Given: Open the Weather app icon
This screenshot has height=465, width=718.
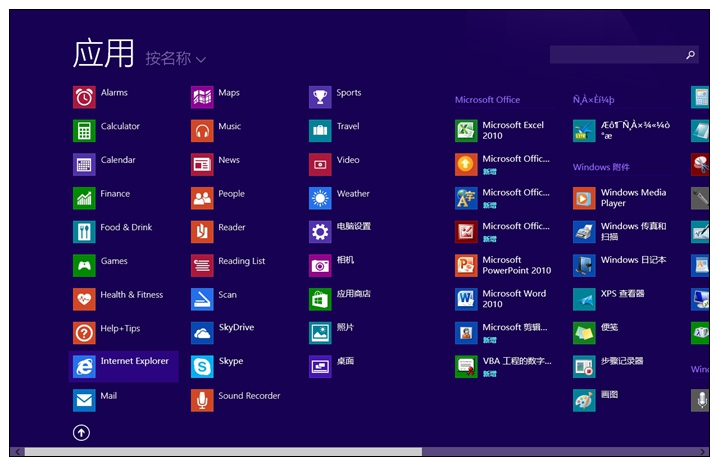Looking at the screenshot, I should coord(320,198).
